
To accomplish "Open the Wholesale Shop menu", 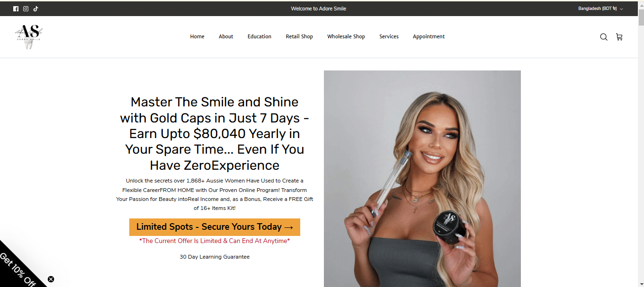I will [346, 36].
